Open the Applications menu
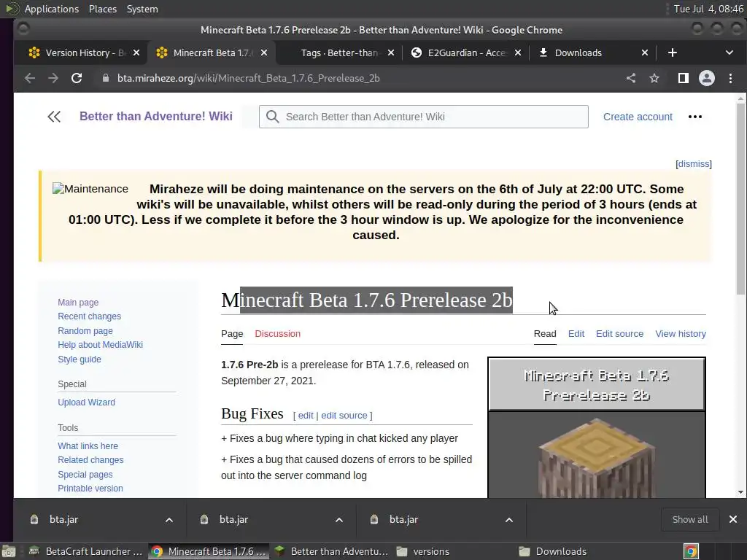Screen dimensions: 747x560 tap(52, 9)
